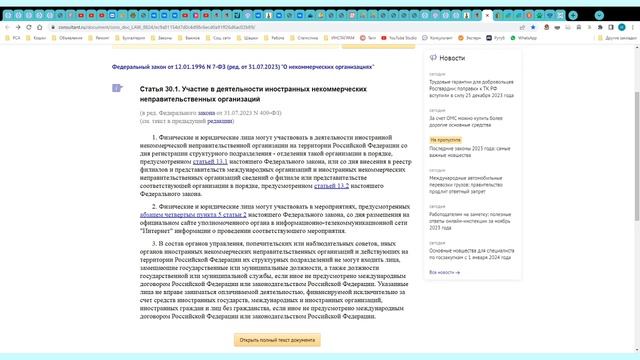Open the previous 'редакции' link
The image size is (640, 360).
(x=220, y=121)
